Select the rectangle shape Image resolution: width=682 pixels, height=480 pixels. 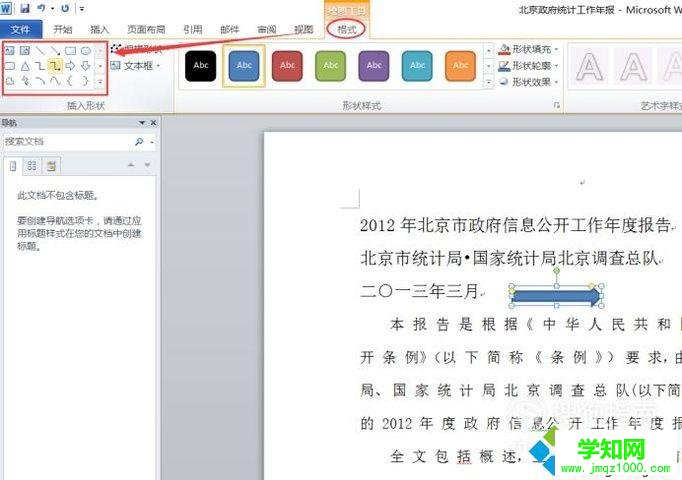pyautogui.click(x=70, y=51)
